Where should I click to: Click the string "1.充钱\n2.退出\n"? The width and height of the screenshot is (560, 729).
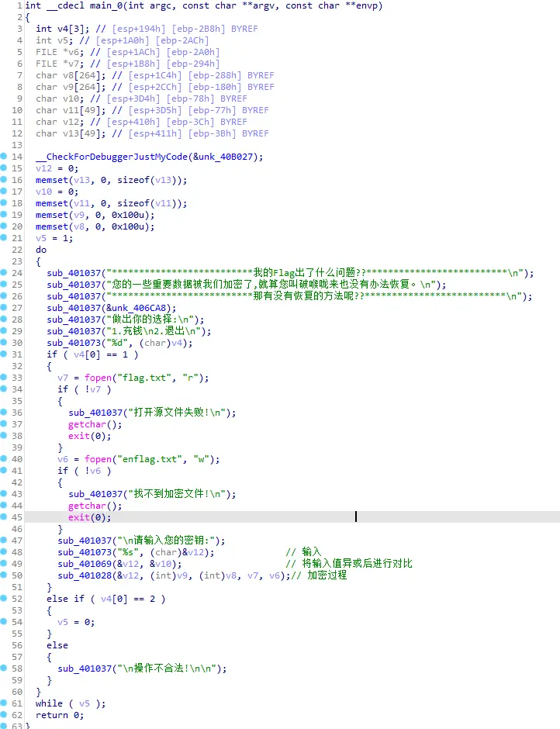pyautogui.click(x=153, y=331)
